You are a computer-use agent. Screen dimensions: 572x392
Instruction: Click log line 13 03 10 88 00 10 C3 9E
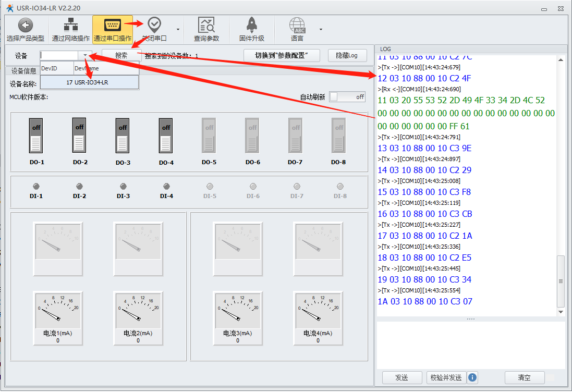tap(424, 149)
